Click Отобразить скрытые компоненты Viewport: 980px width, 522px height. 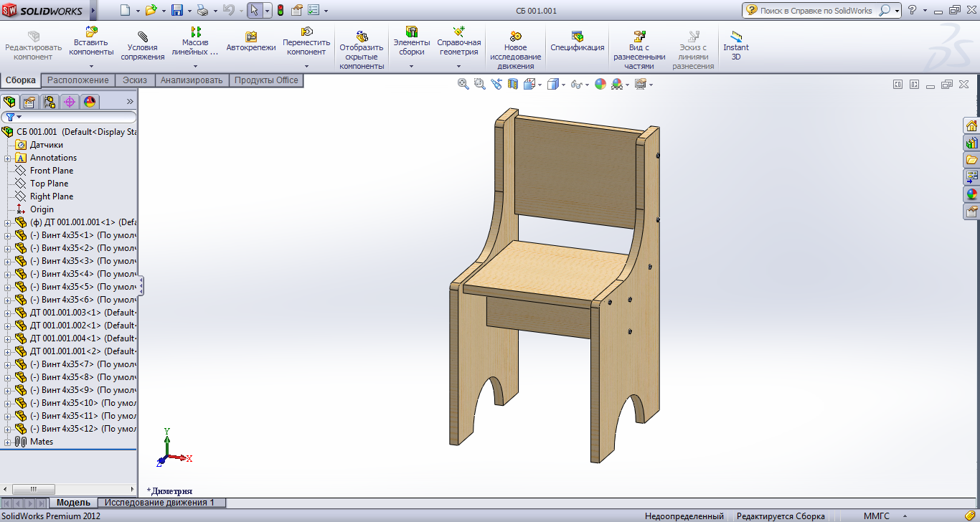[362, 50]
